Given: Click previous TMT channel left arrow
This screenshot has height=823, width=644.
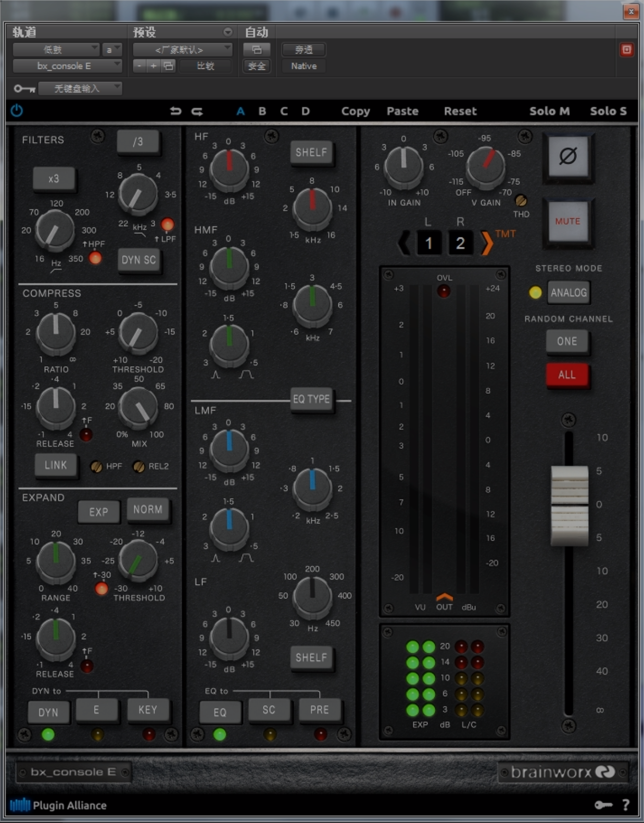Looking at the screenshot, I should click(x=403, y=243).
